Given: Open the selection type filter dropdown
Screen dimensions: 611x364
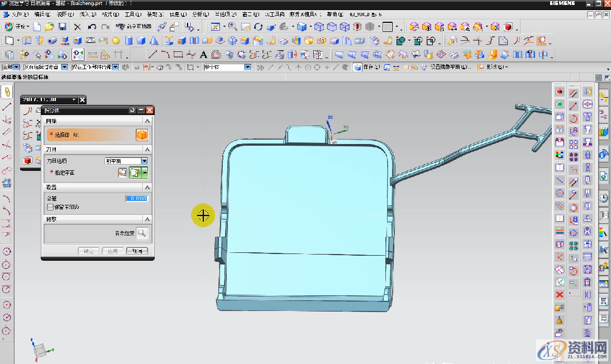Looking at the screenshot, I should (64, 67).
